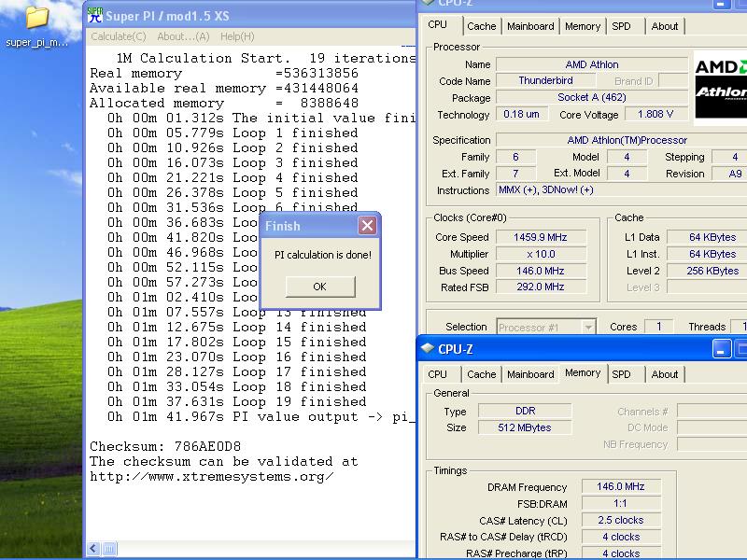Click the http://www.xtremesystems.org/ text

click(212, 477)
